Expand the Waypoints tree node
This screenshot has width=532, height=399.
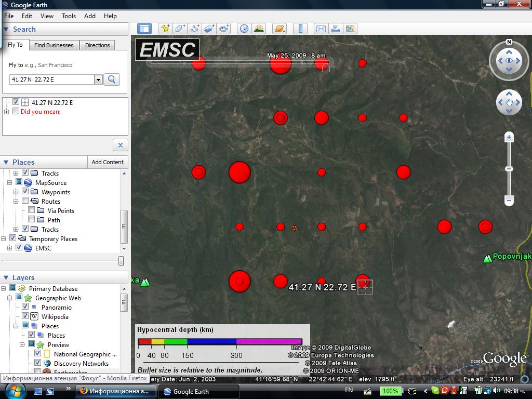tap(16, 192)
